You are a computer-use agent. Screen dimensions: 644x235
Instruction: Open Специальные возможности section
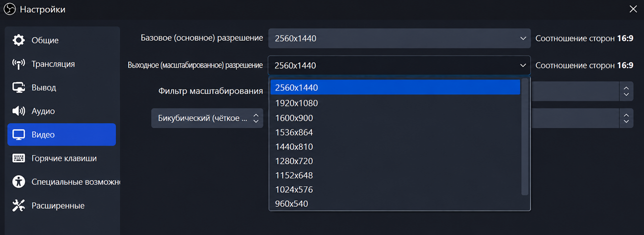(x=62, y=182)
